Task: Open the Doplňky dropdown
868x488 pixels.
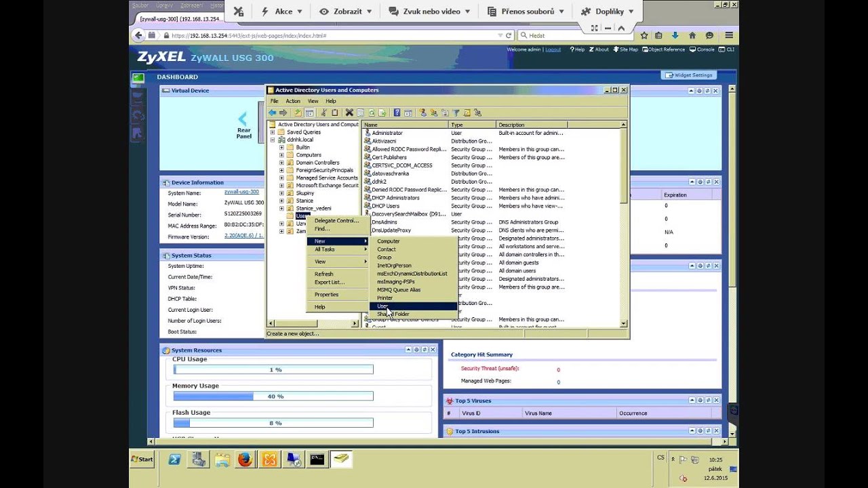Action: (608, 12)
